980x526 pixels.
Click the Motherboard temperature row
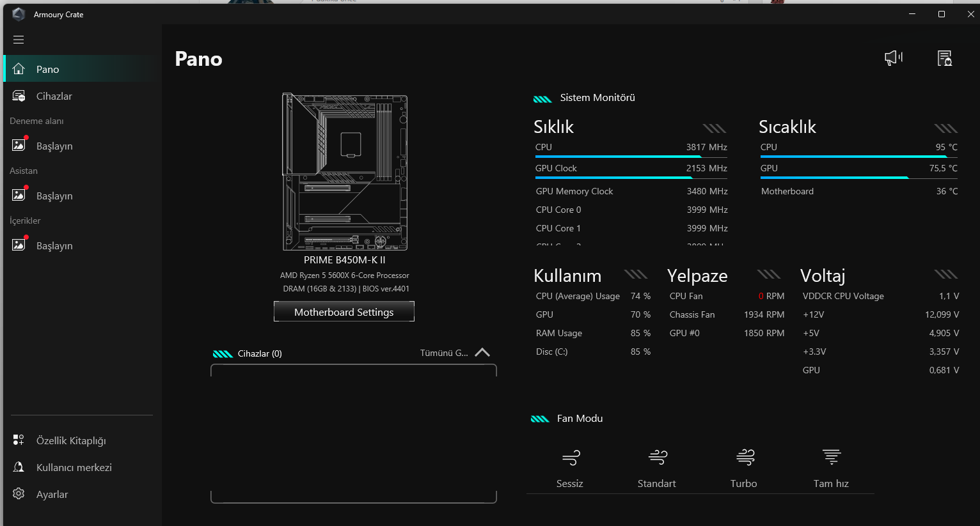tap(859, 191)
